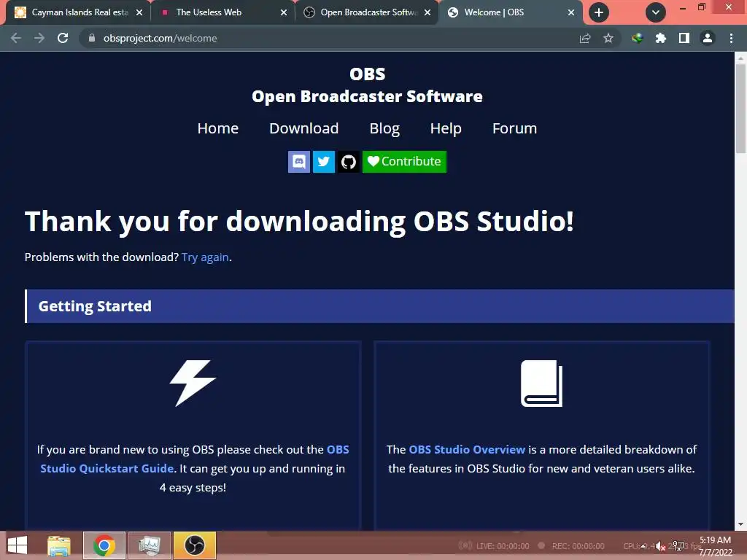Viewport: 747px width, 560px height.
Task: Open the Discord icon link
Action: [x=298, y=162]
